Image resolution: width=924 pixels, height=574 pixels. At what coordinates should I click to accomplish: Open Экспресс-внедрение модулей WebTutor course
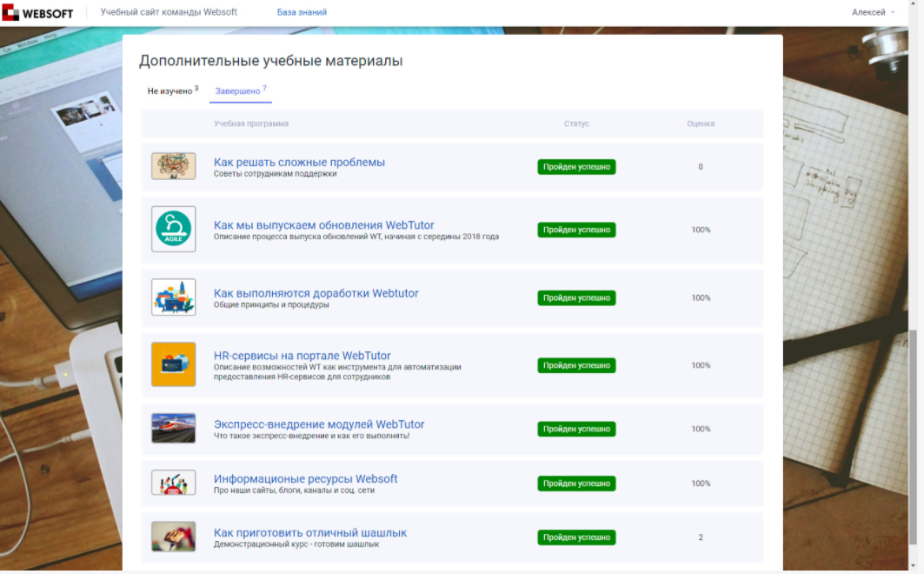click(319, 424)
